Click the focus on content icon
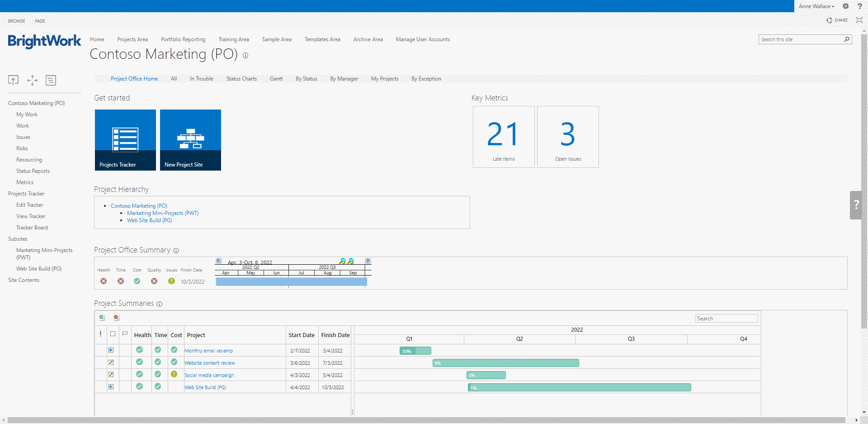 tap(859, 20)
